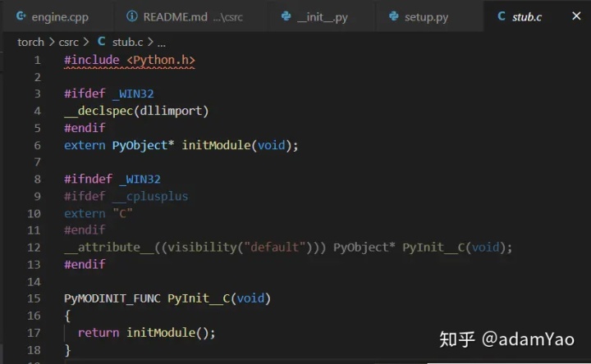Click the #endif on line 5
The height and width of the screenshot is (364, 591).
pos(85,128)
